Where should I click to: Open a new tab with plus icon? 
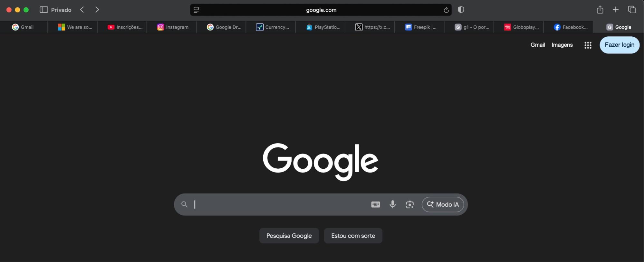(x=615, y=10)
